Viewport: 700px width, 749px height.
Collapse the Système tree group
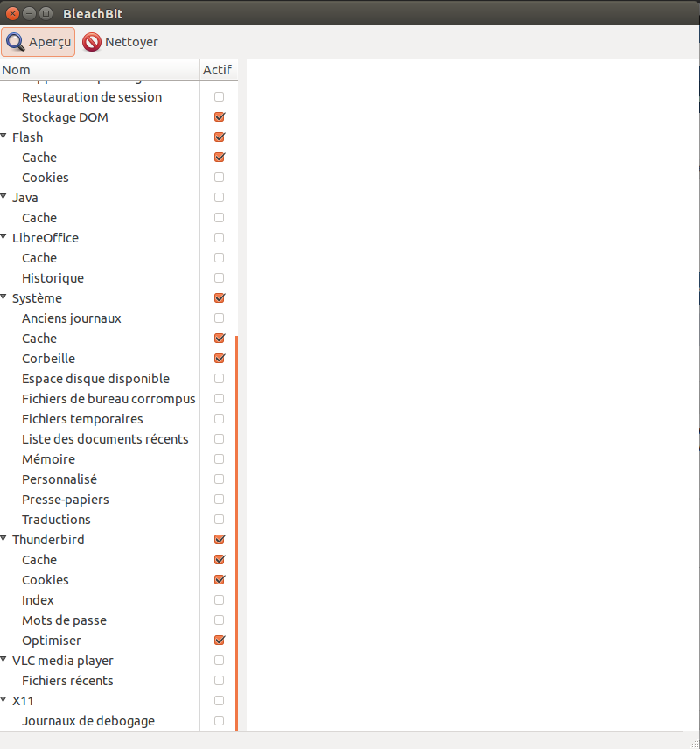click(3, 297)
